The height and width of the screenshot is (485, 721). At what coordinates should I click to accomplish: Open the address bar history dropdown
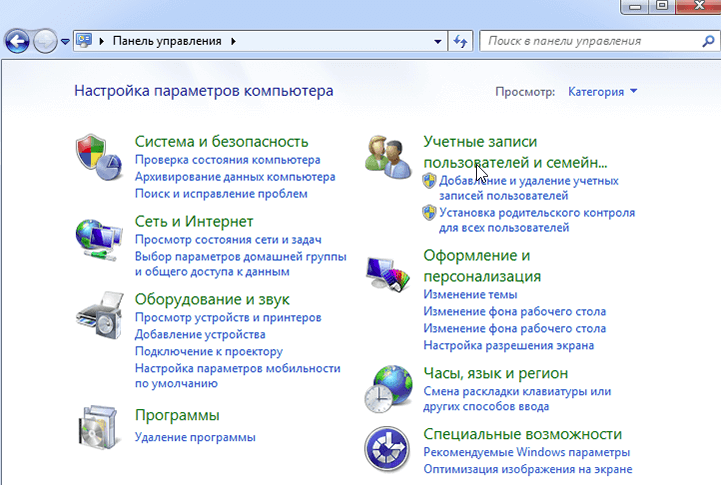coord(438,41)
